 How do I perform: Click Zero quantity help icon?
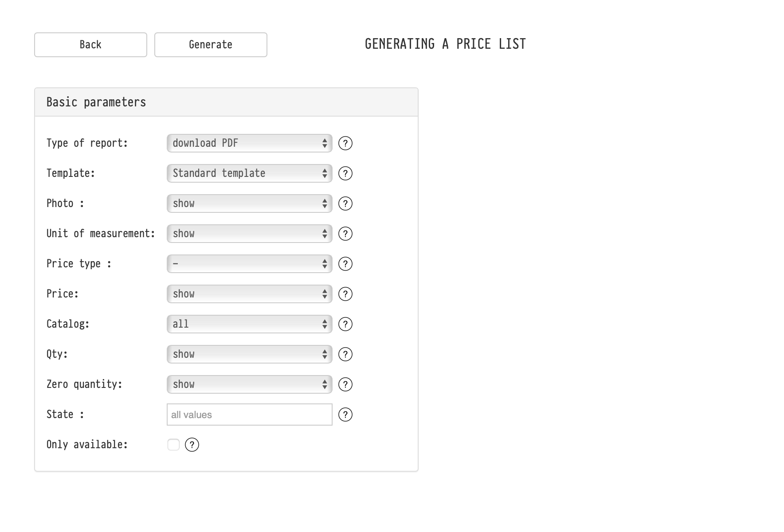point(345,384)
